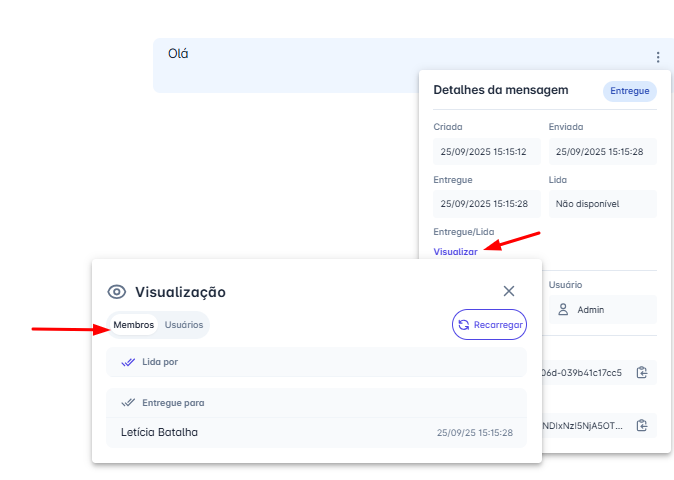Close the Visualização dialog
Screen dimensions: 674x480
coord(509,291)
